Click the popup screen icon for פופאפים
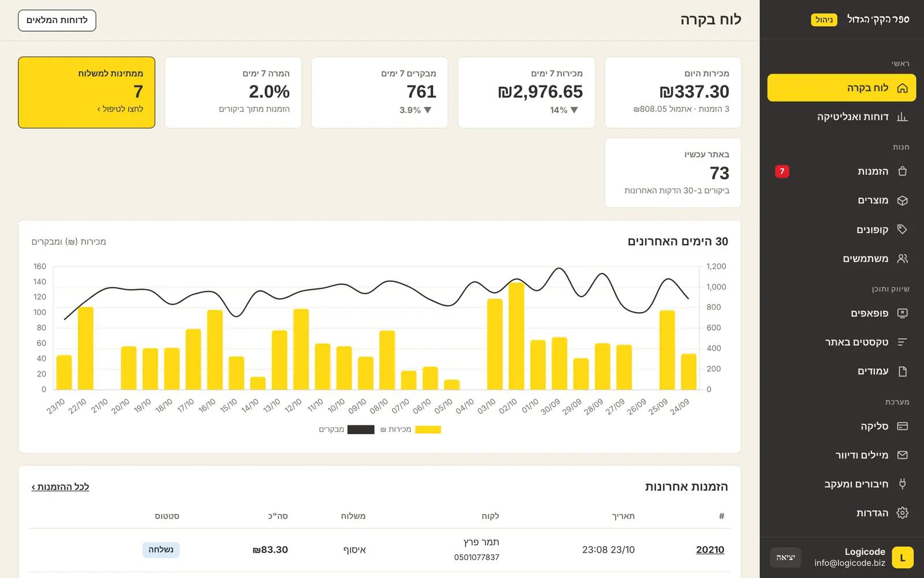Viewport: 924px width, 578px height. [903, 313]
